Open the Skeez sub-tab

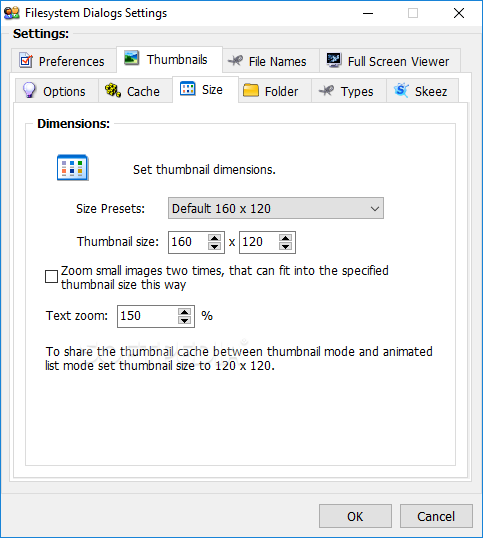pos(422,91)
